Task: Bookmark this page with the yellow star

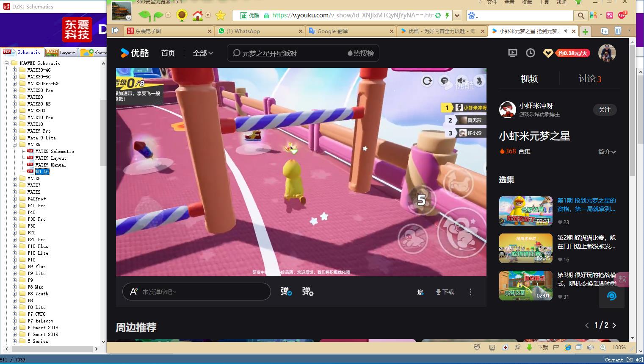Action: tap(221, 16)
